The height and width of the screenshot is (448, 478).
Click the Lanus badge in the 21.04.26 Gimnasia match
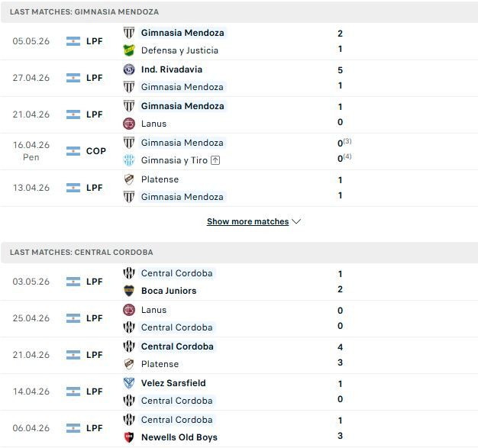click(x=129, y=124)
